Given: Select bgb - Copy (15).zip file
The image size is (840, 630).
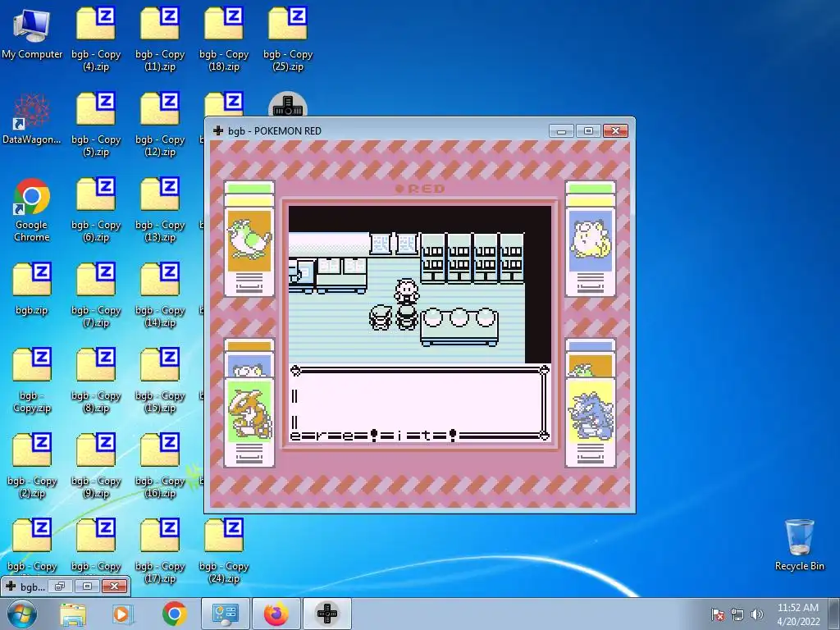Looking at the screenshot, I should pos(160,381).
